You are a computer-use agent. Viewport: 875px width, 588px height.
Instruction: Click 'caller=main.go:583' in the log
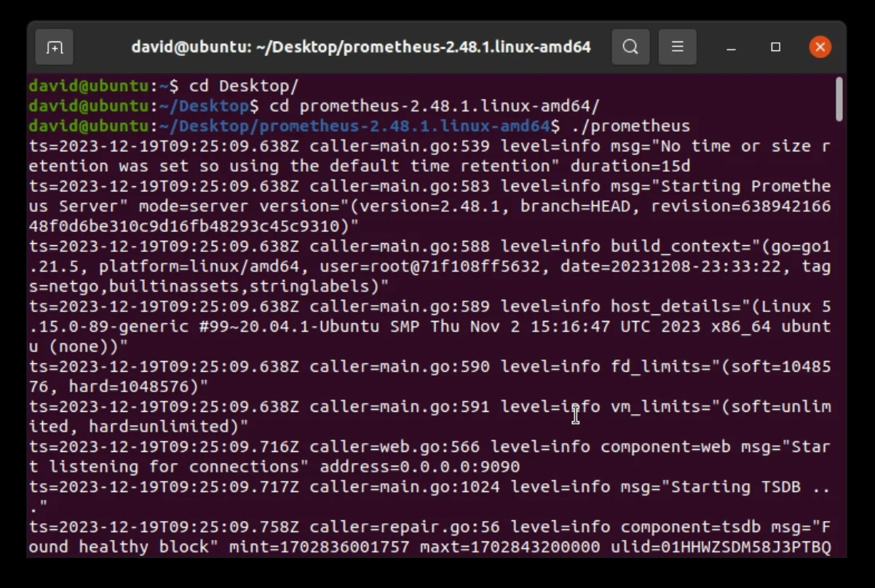click(x=400, y=186)
